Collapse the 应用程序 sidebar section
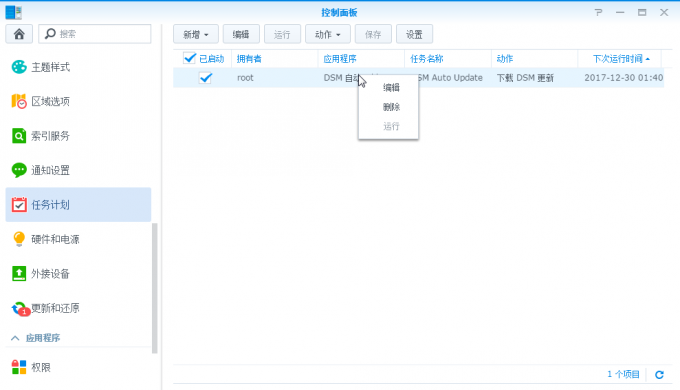680x390 pixels. tap(15, 338)
